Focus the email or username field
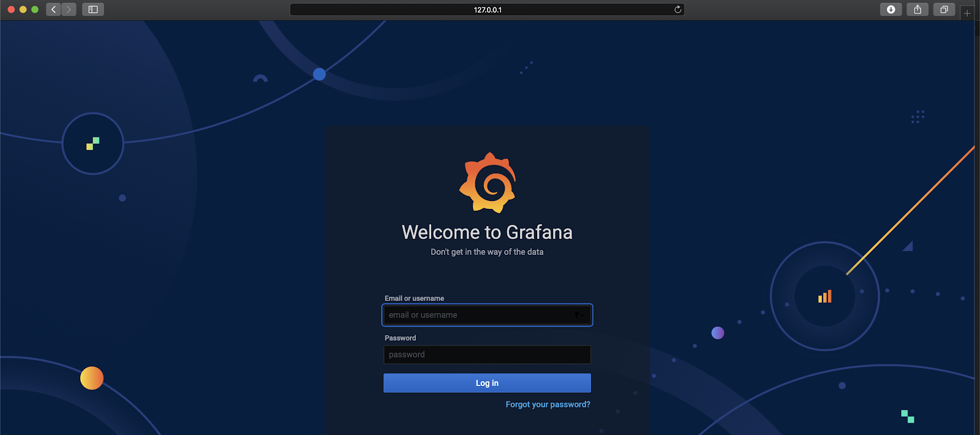 point(487,315)
